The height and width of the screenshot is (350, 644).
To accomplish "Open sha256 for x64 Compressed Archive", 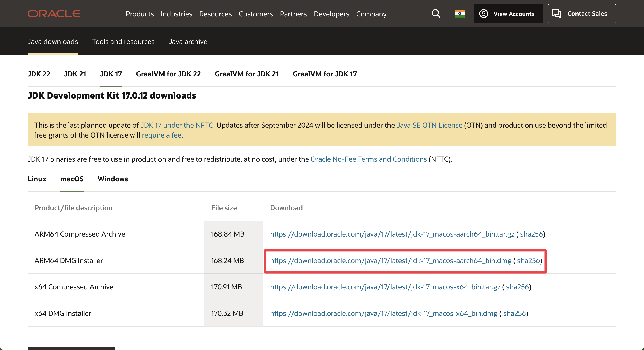I will point(517,287).
